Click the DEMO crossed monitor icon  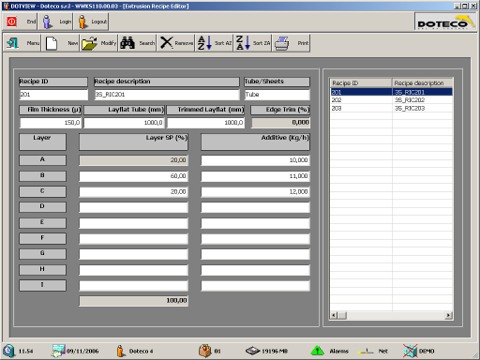tap(410, 351)
